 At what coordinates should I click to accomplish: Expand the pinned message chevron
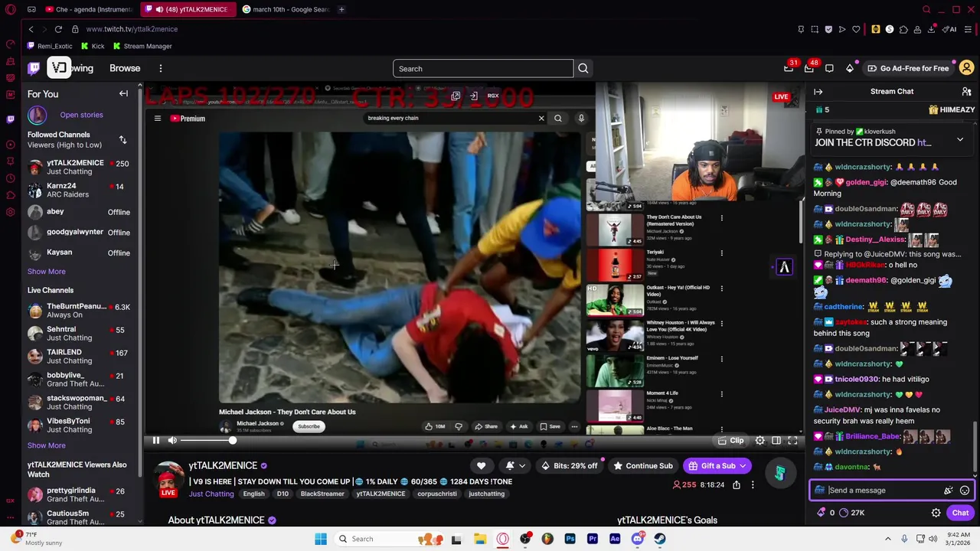(960, 140)
